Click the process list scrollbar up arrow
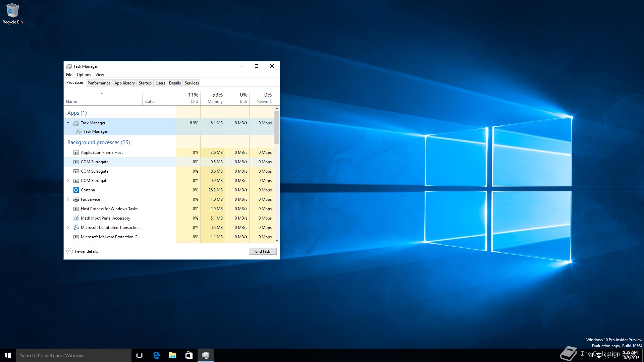Image resolution: width=644 pixels, height=362 pixels. pyautogui.click(x=277, y=109)
